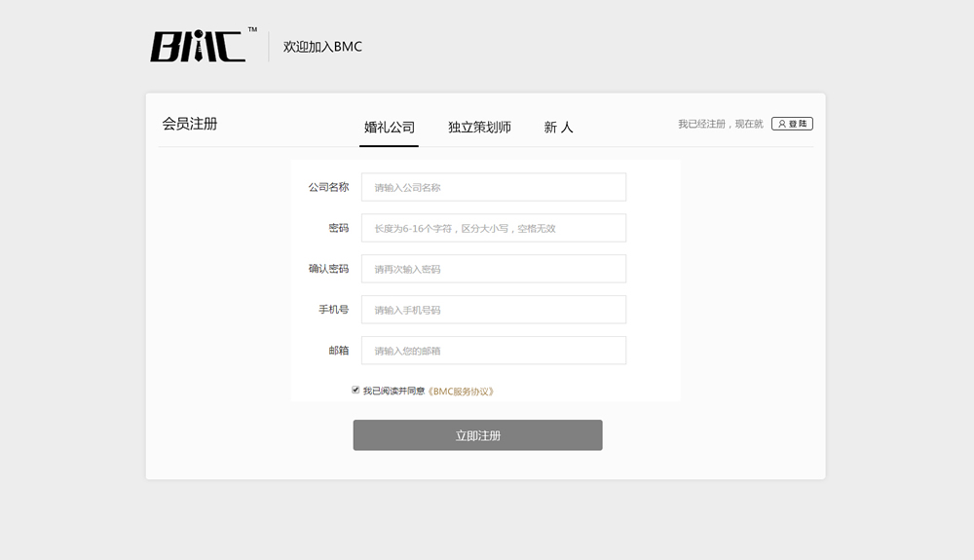
Task: Click the BMC logo
Action: pyautogui.click(x=199, y=46)
